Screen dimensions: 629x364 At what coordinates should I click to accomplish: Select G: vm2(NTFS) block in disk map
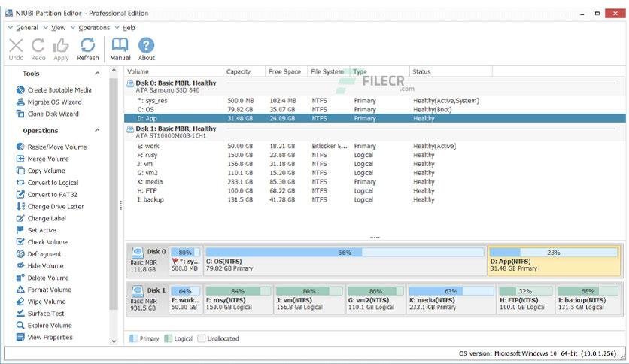[x=376, y=299]
